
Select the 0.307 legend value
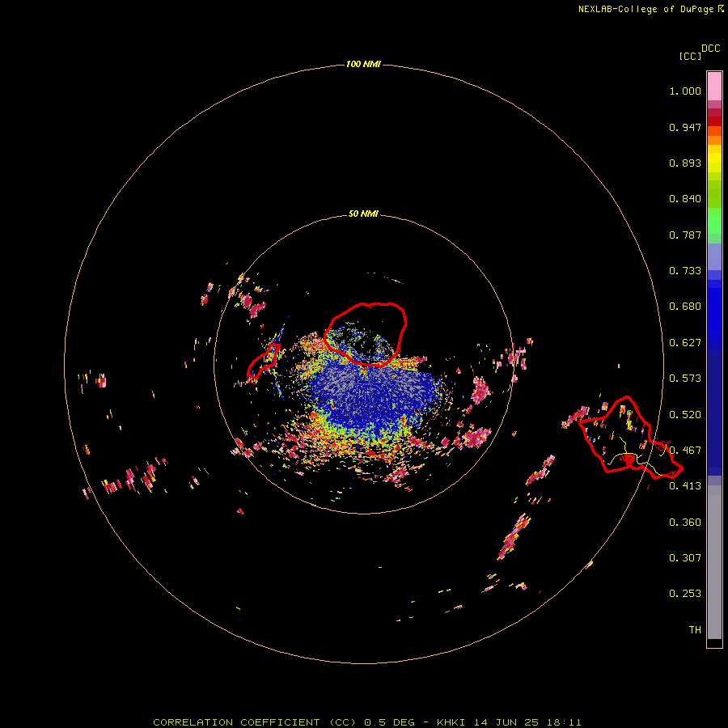[685, 558]
